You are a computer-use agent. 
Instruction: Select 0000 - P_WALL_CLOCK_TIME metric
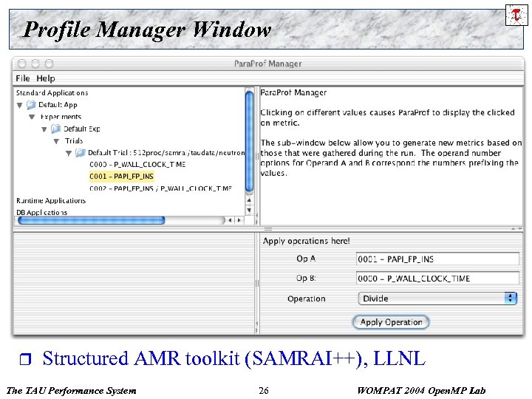(137, 165)
